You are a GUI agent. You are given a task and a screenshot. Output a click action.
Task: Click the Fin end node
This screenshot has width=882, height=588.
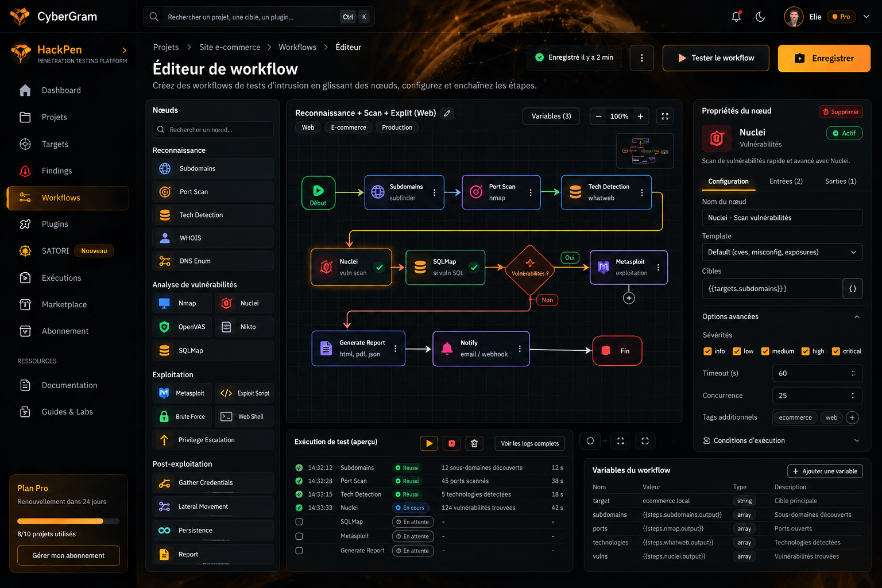617,351
